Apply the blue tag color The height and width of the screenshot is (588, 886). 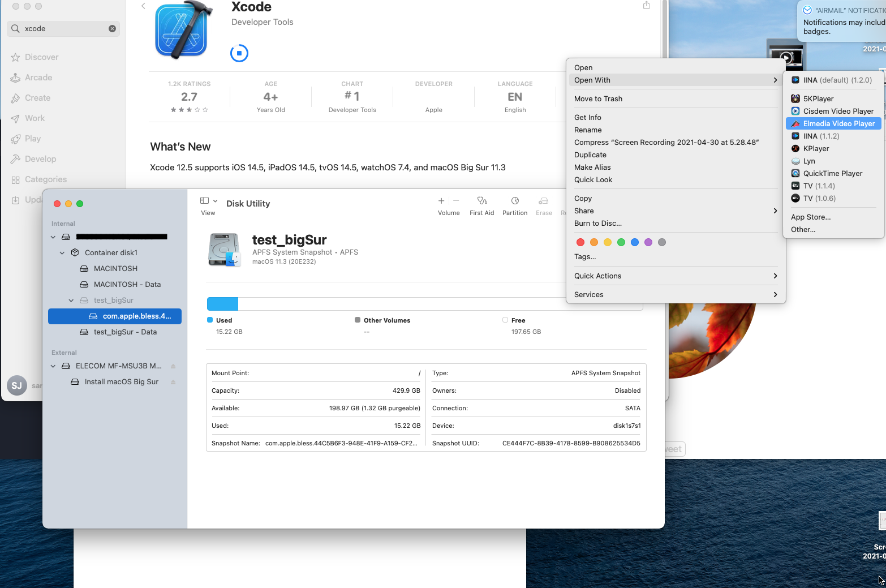(634, 242)
